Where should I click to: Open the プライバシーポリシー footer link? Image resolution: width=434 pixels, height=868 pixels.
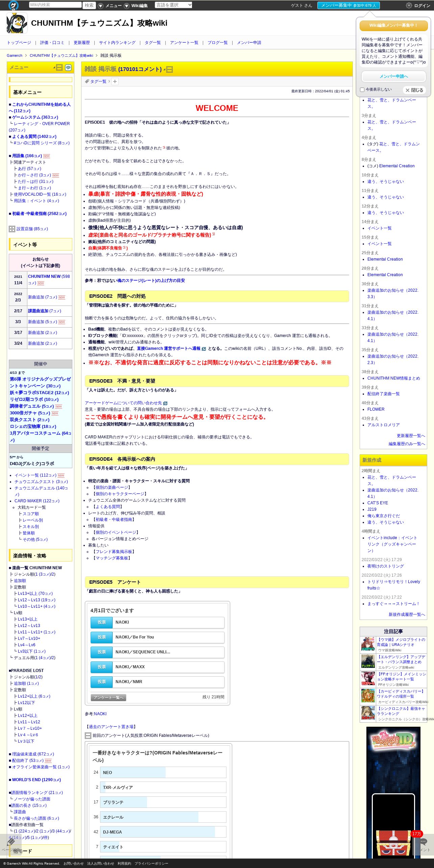(151, 863)
